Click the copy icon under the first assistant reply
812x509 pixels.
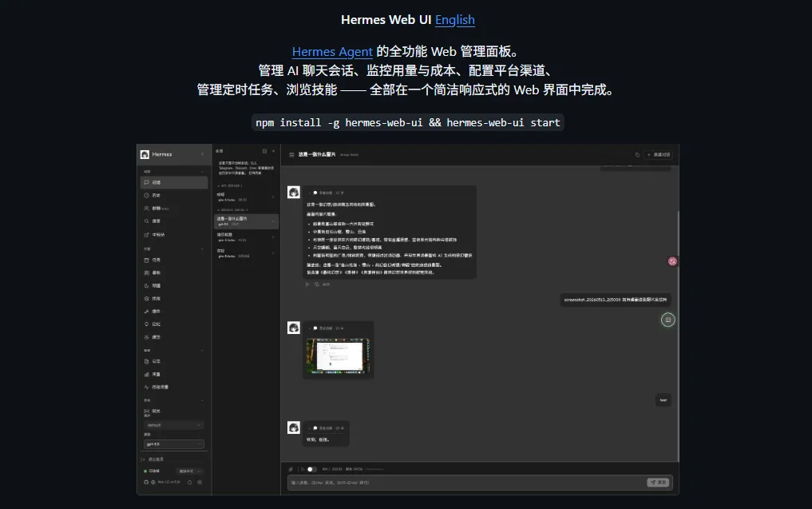(x=317, y=284)
